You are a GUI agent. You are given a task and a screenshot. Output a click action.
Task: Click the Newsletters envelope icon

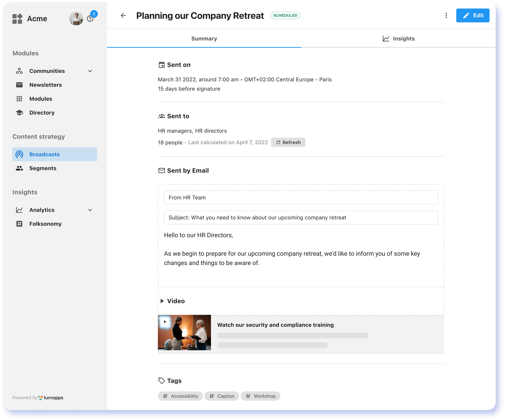pos(19,85)
